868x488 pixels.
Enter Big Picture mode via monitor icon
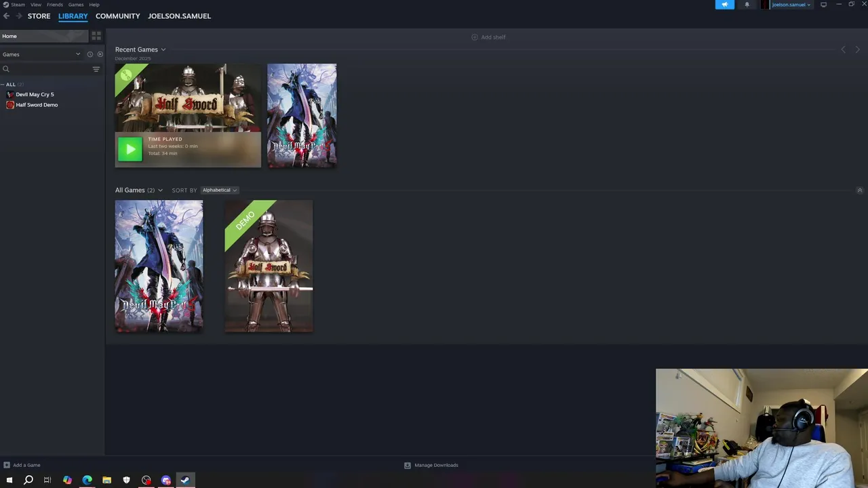click(824, 5)
